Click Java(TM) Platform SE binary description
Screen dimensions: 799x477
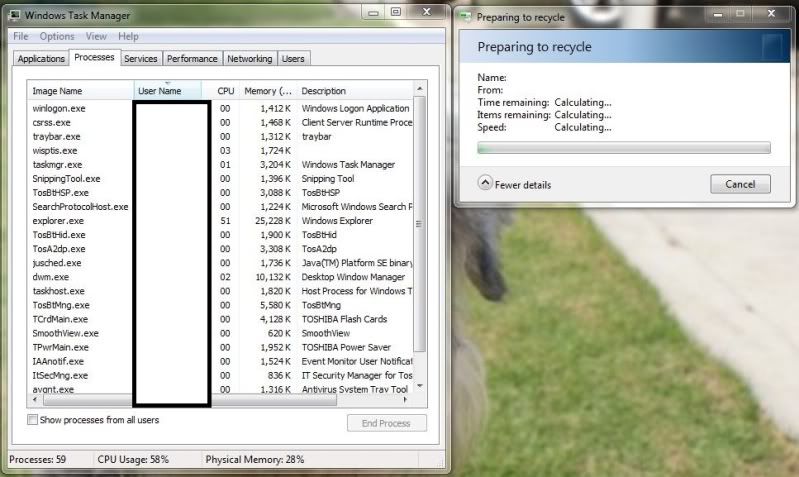[357, 263]
